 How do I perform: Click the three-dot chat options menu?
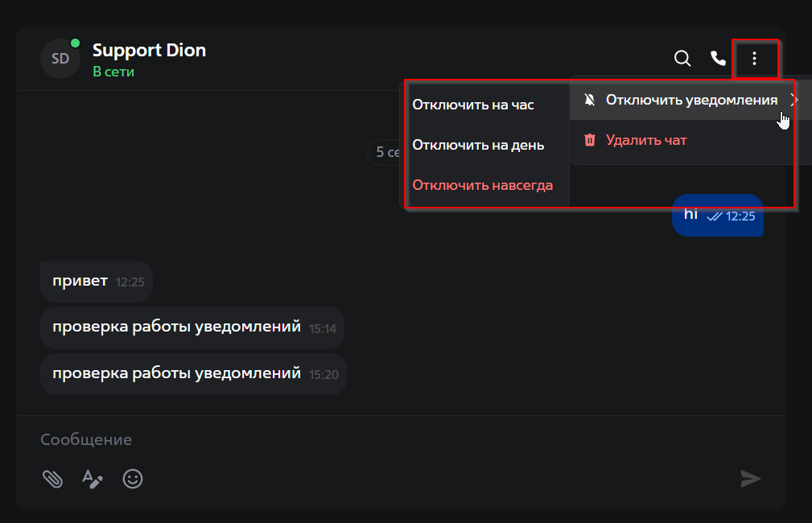[x=754, y=59]
